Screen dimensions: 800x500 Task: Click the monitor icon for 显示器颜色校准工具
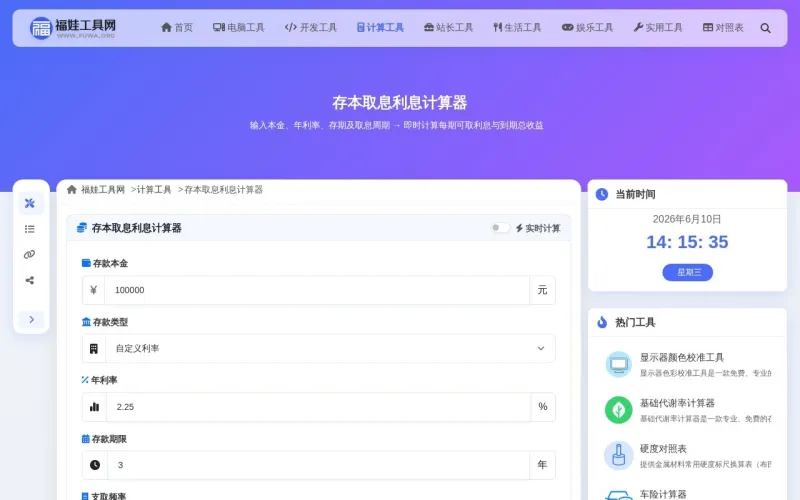click(x=618, y=364)
